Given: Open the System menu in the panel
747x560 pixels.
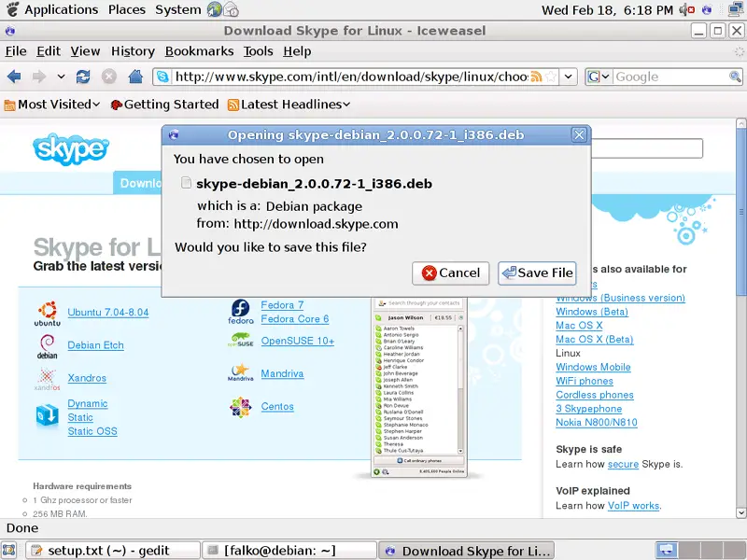Looking at the screenshot, I should (x=178, y=9).
